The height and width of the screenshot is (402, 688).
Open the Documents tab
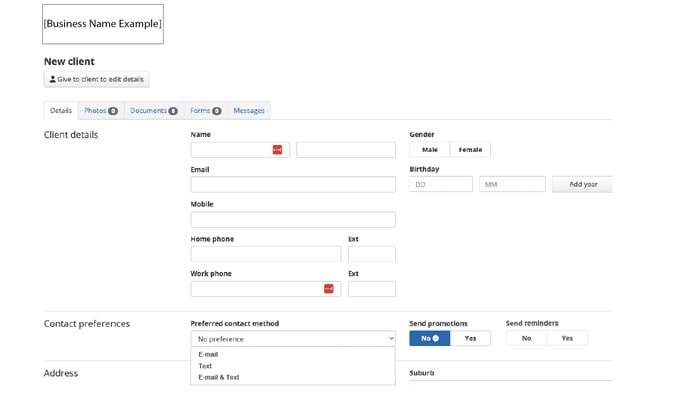tap(154, 111)
